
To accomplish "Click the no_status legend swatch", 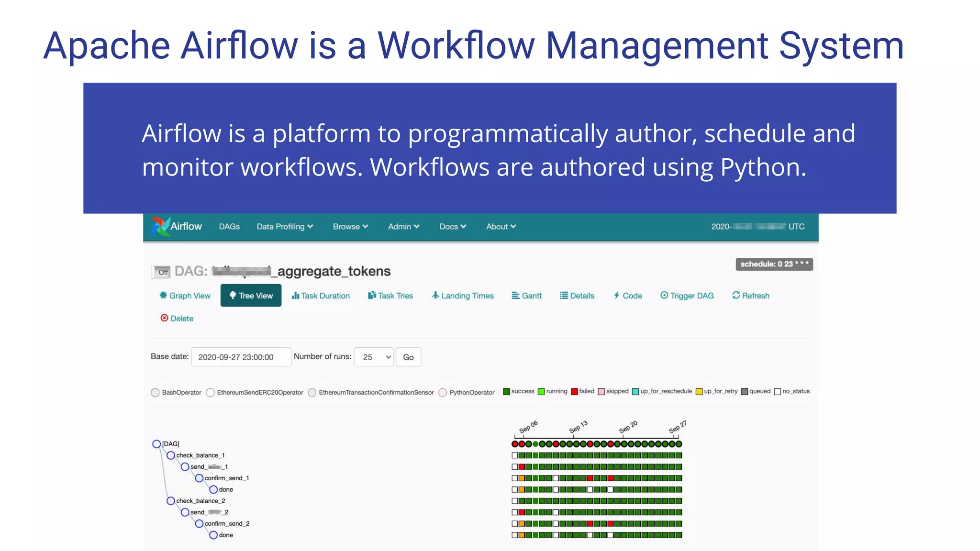I will coord(778,392).
